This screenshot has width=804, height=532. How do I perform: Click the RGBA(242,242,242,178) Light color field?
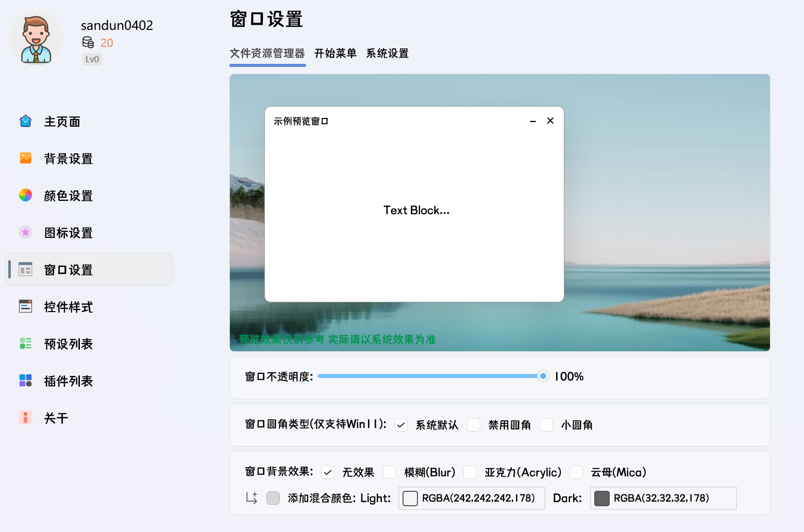(x=472, y=499)
